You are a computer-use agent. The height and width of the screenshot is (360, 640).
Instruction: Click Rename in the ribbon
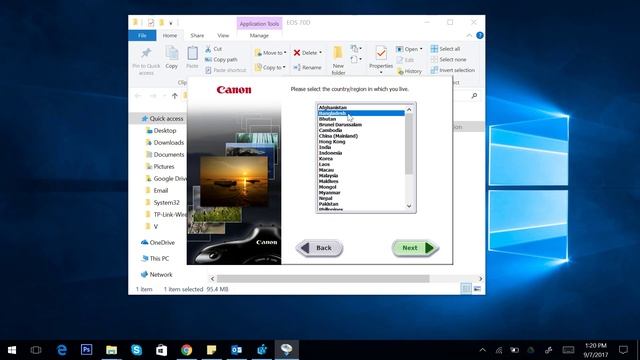pyautogui.click(x=307, y=67)
